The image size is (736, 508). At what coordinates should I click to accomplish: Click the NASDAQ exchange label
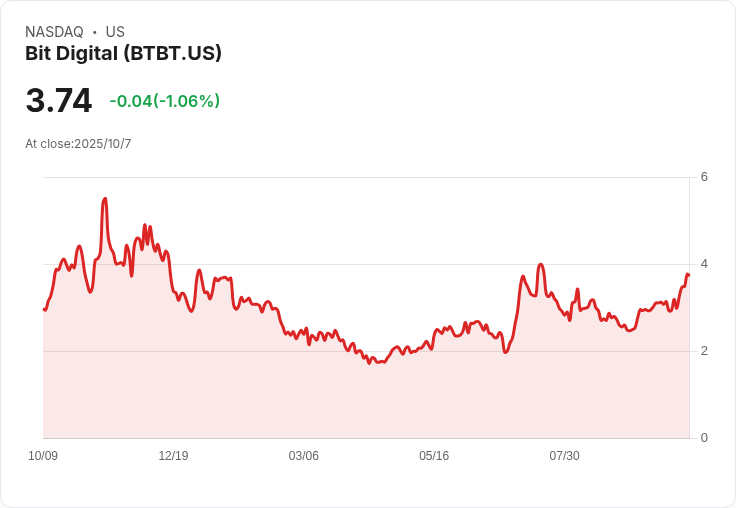click(x=54, y=32)
